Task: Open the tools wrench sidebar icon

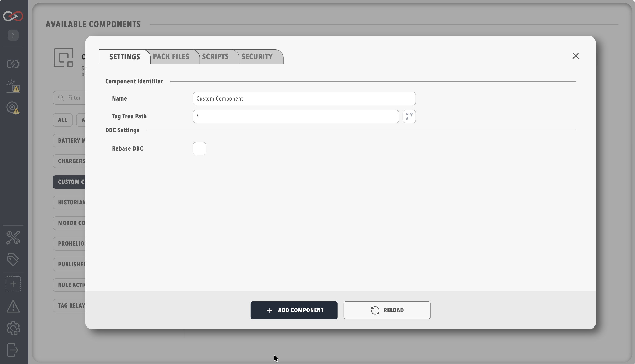Action: coord(13,238)
